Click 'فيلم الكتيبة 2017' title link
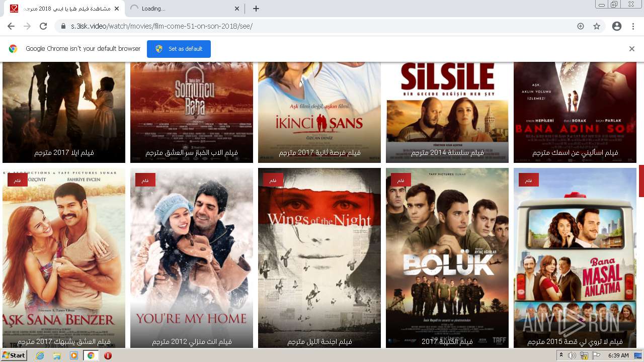Image resolution: width=644 pixels, height=362 pixels. pos(447,341)
